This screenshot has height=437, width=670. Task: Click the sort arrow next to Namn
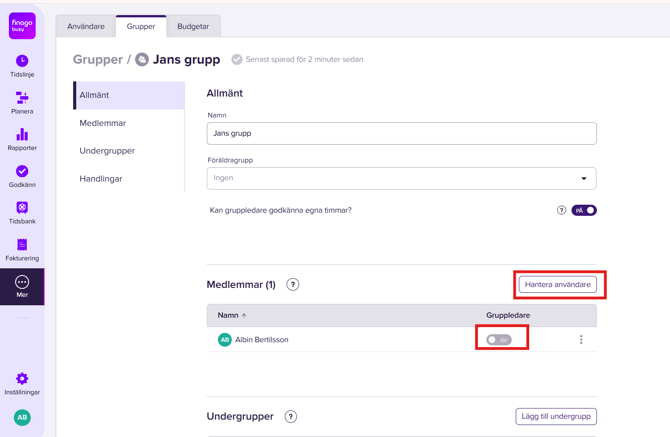tap(244, 316)
